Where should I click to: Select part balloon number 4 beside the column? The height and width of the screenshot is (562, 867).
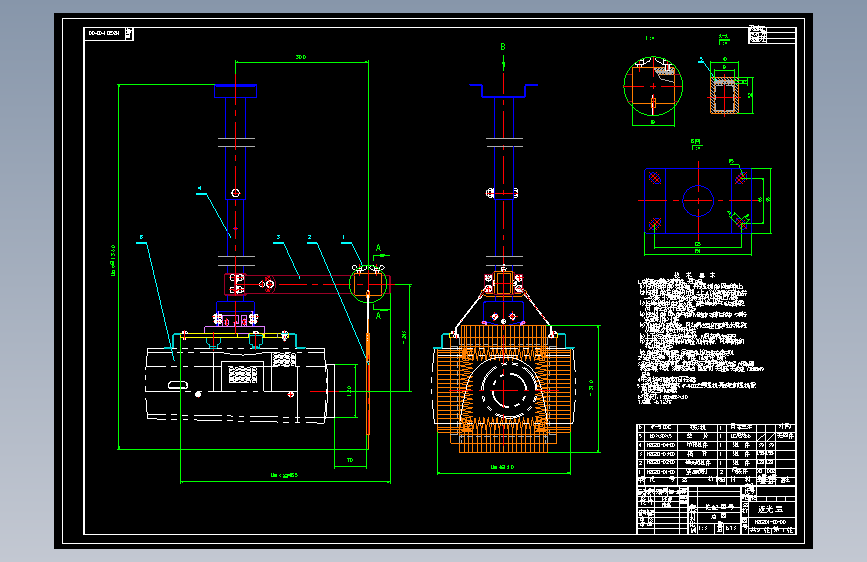200,189
